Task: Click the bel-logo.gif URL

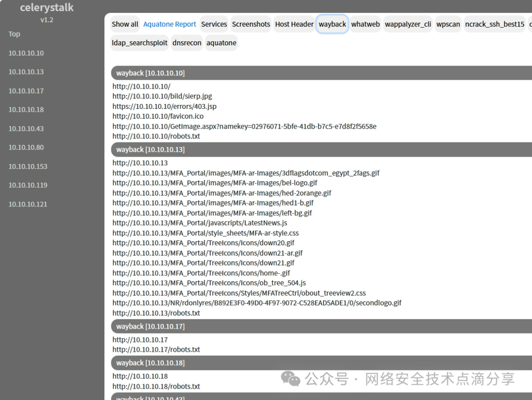Action: (x=215, y=183)
